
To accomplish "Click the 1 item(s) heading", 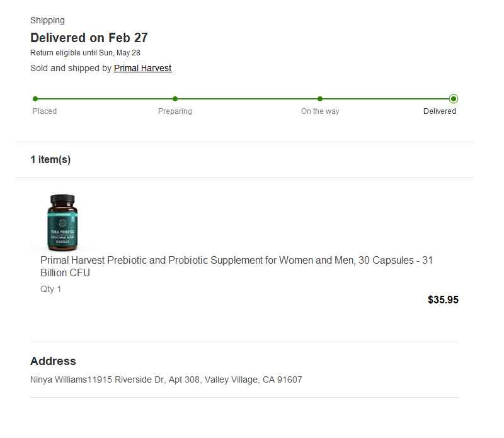I will click(x=50, y=160).
